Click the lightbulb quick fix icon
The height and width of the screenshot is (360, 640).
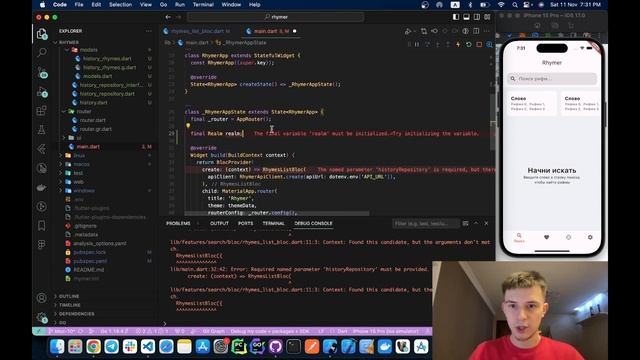188,126
